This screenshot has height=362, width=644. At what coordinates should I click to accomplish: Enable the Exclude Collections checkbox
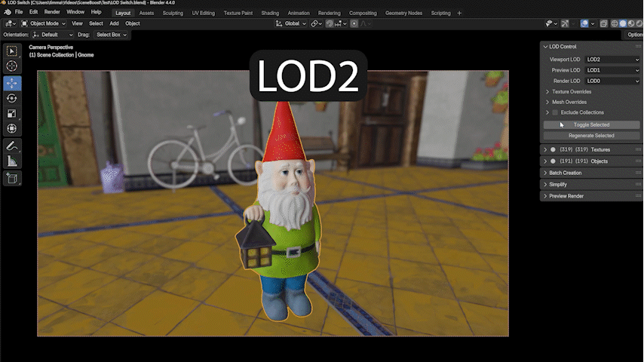(555, 112)
